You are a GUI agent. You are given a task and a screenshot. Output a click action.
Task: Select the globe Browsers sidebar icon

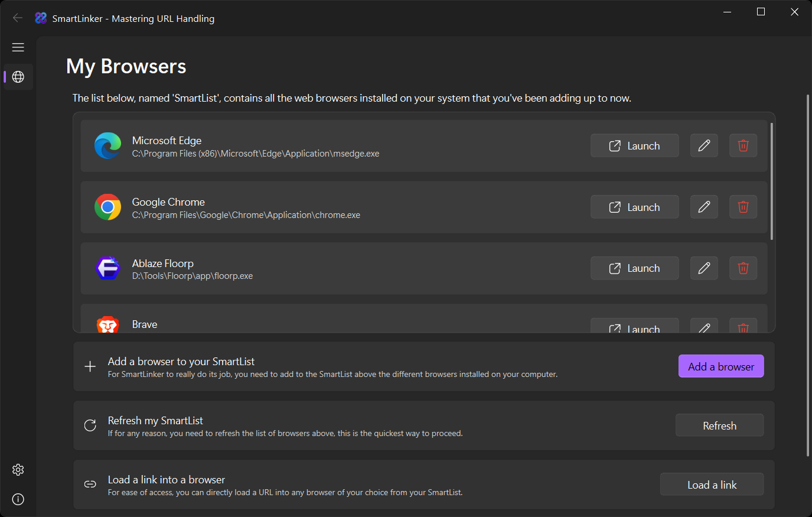pyautogui.click(x=18, y=77)
